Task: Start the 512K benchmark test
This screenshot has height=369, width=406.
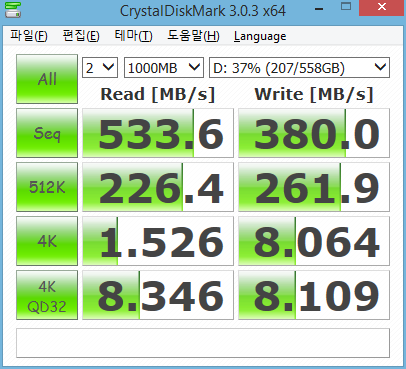Action: [47, 187]
